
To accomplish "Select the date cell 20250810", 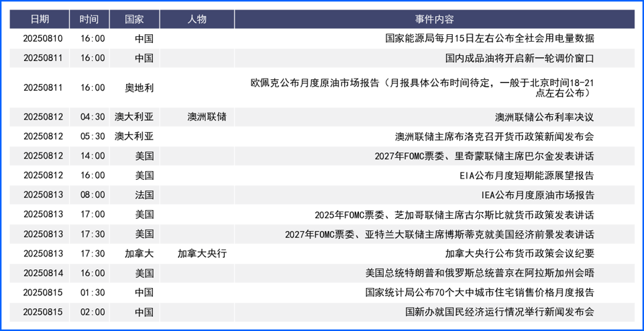I will pyautogui.click(x=43, y=39).
